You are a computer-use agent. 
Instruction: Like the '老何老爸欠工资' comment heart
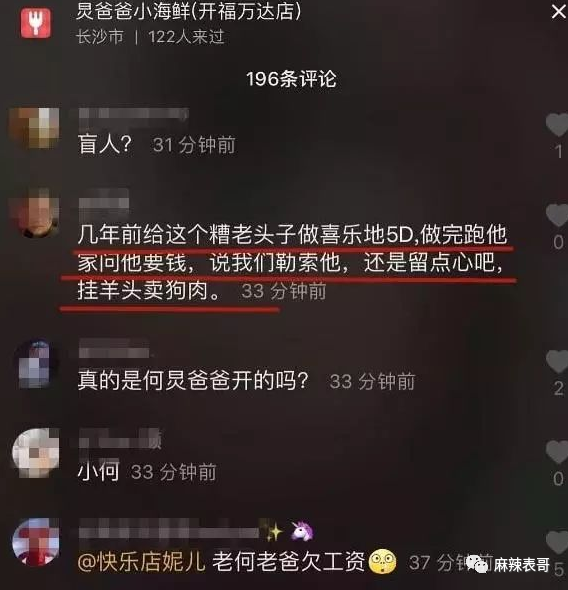click(557, 542)
